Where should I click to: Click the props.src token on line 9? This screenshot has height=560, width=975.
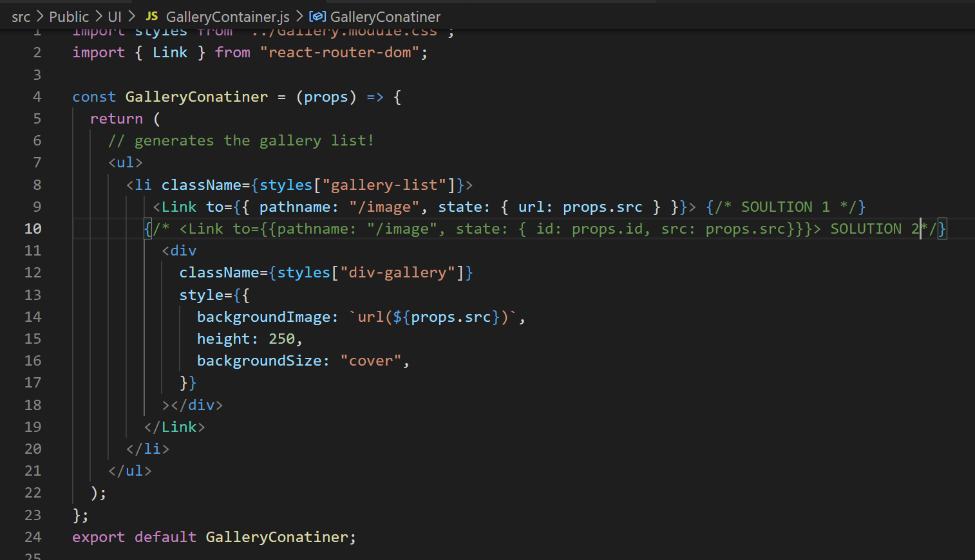[x=602, y=207]
